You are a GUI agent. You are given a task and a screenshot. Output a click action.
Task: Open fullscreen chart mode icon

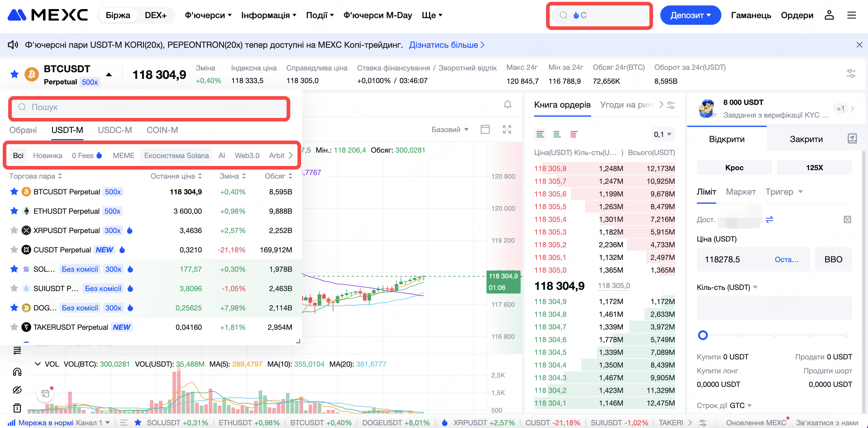point(507,129)
